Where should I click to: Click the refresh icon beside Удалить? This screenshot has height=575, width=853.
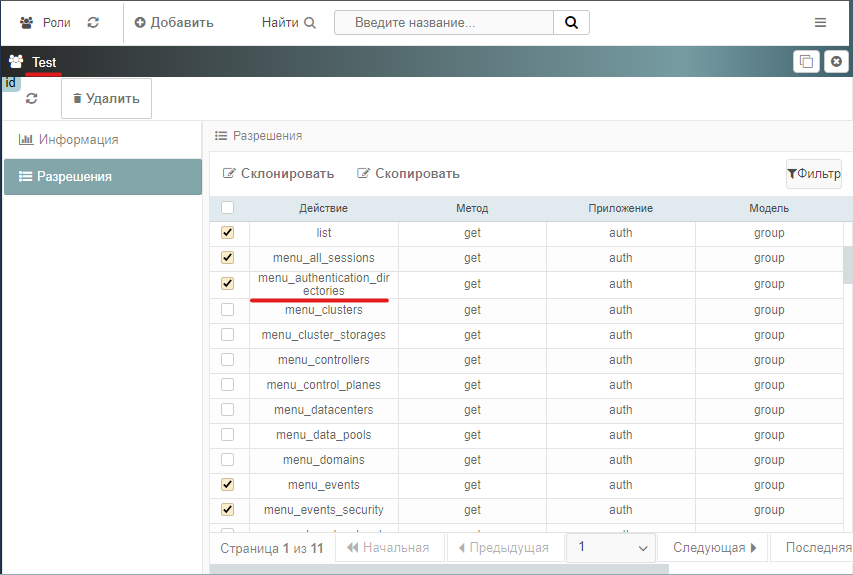[32, 98]
